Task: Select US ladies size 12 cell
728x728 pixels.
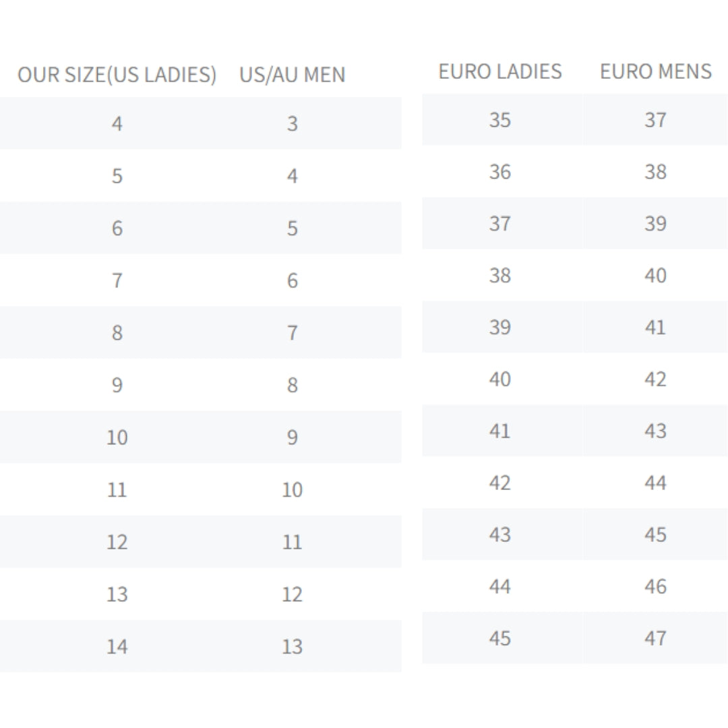Action: pos(117,542)
